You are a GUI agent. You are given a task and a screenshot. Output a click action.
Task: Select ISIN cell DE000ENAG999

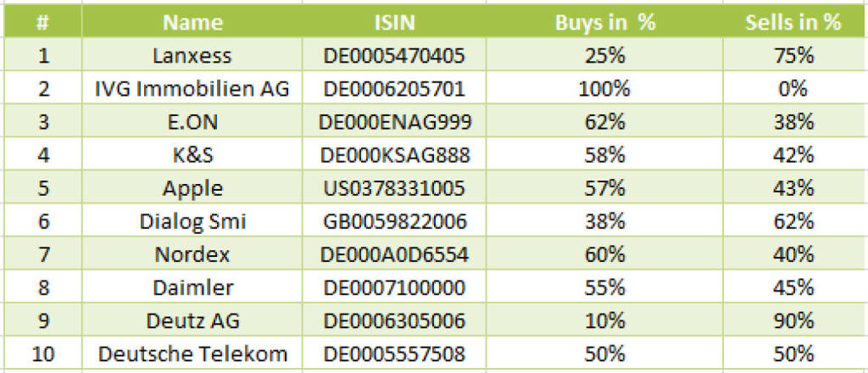click(x=394, y=122)
